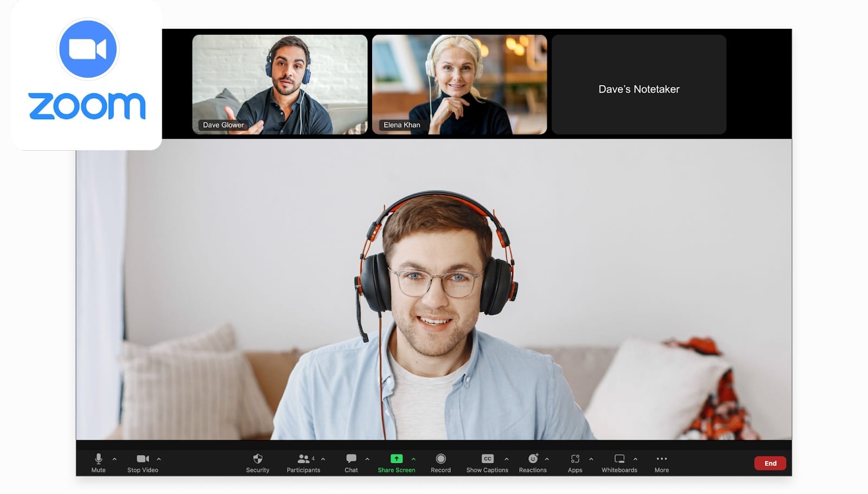Open the Zoom Apps panel
This screenshot has height=494, width=868.
pyautogui.click(x=575, y=459)
